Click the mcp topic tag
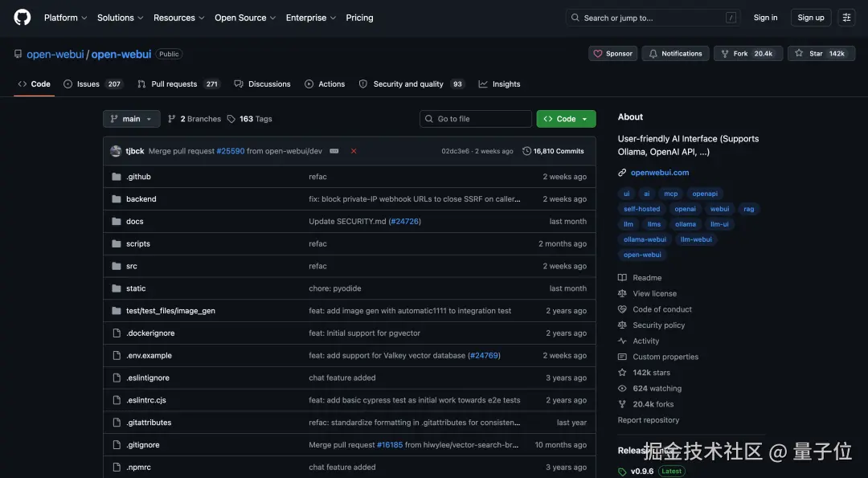868x478 pixels. pos(671,194)
